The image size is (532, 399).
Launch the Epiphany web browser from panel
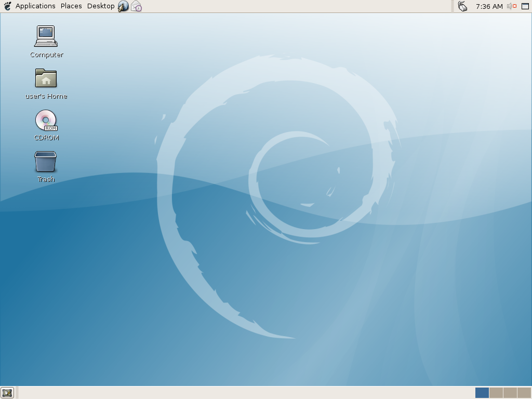click(x=123, y=6)
